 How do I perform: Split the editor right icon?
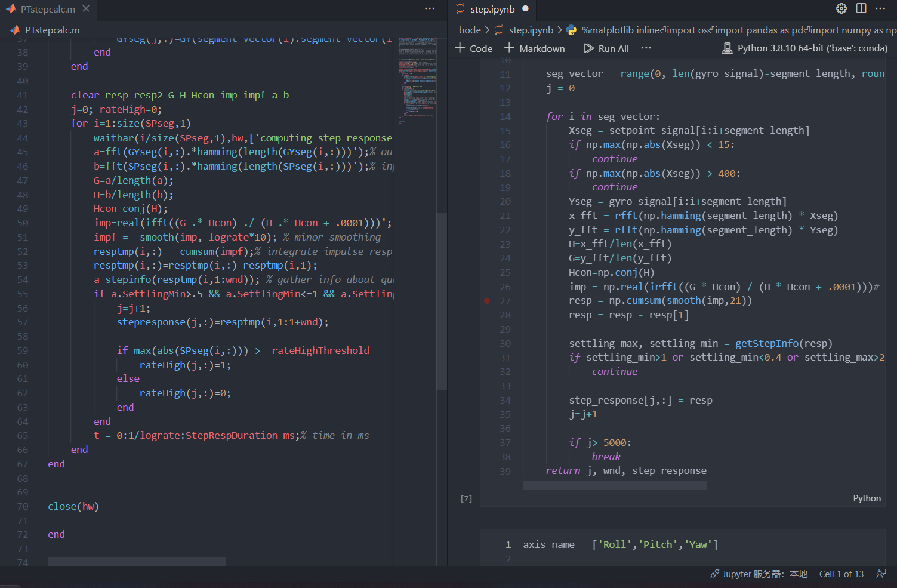[861, 8]
